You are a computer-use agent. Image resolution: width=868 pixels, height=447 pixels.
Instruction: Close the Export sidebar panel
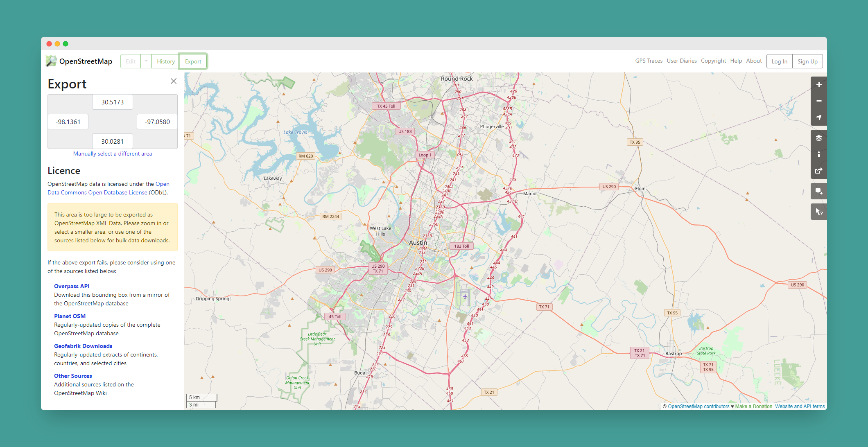(x=174, y=81)
